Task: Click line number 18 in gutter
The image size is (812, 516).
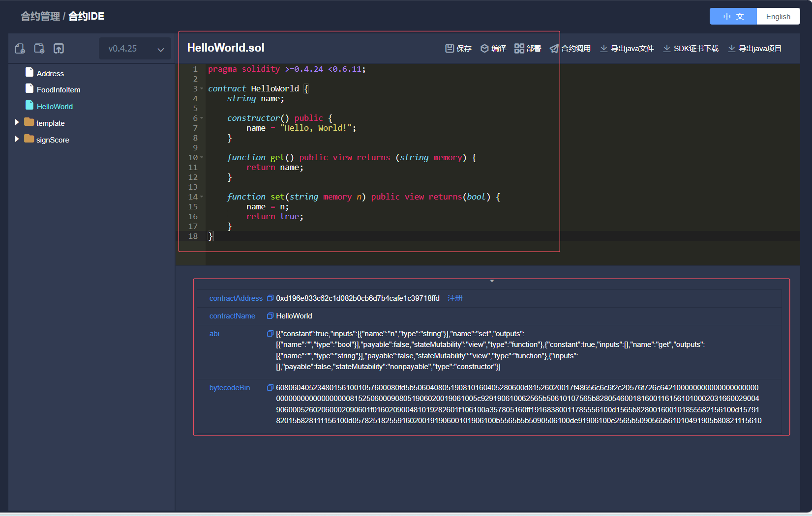Action: pyautogui.click(x=193, y=236)
